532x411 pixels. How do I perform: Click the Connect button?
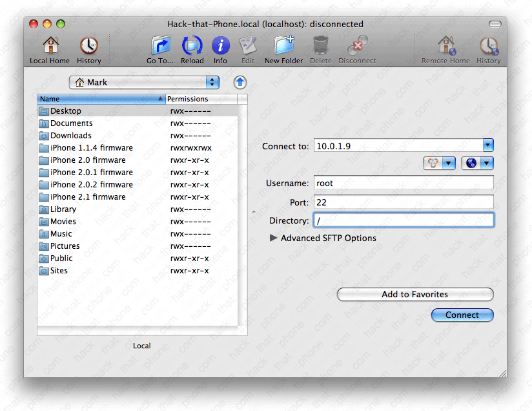tap(462, 315)
